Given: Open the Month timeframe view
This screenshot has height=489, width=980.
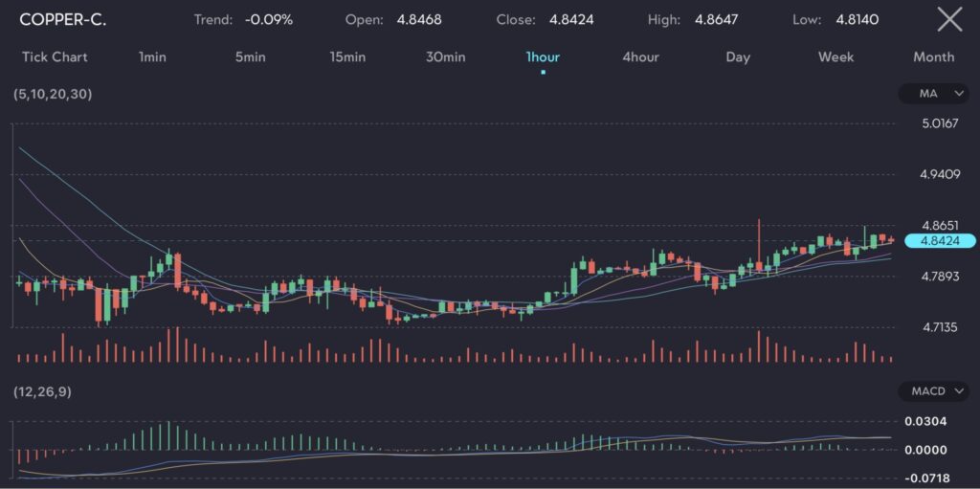Looking at the screenshot, I should tap(933, 57).
